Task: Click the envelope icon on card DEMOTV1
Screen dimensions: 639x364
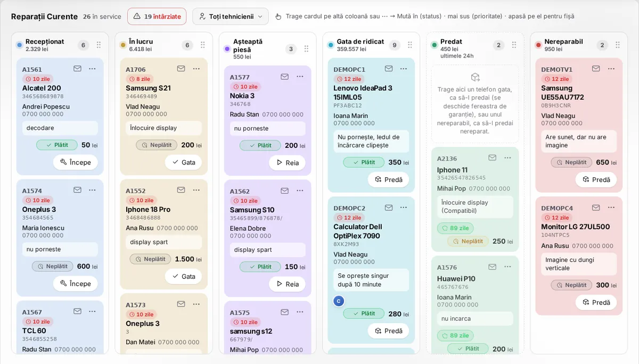Action: click(596, 69)
